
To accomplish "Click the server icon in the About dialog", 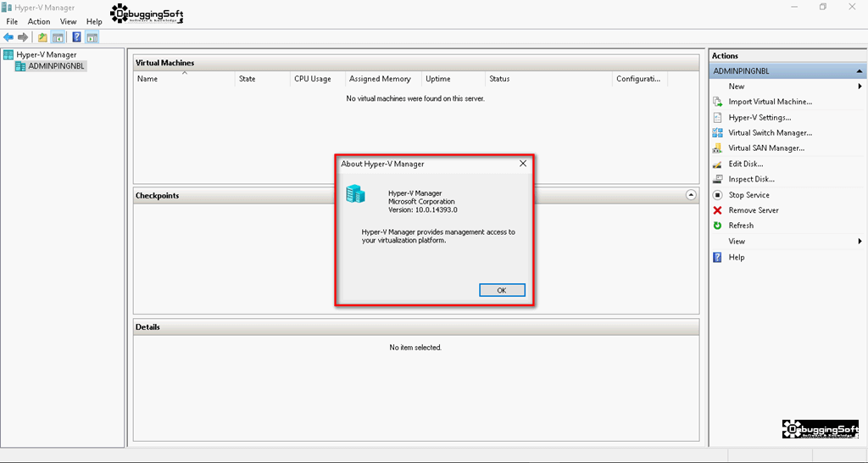I will point(355,194).
